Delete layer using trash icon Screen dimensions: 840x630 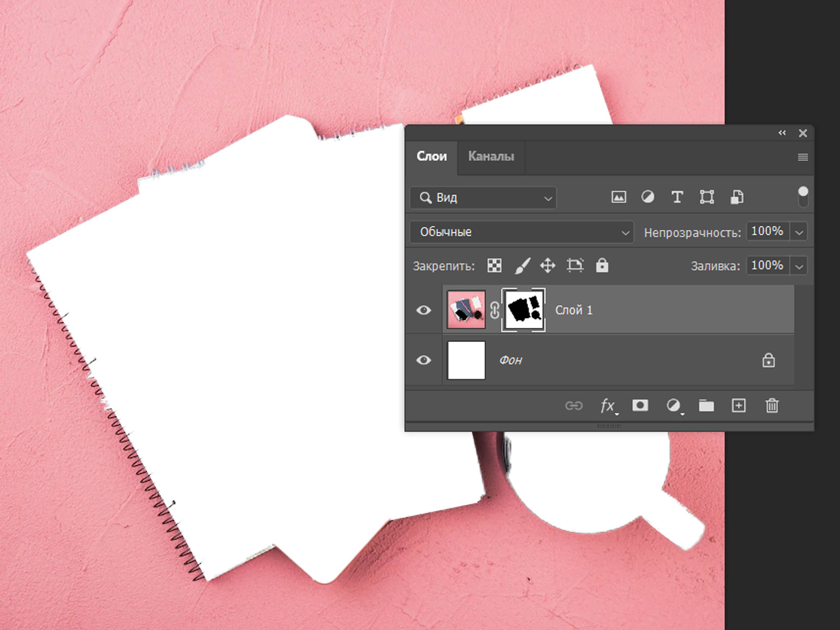tap(772, 406)
